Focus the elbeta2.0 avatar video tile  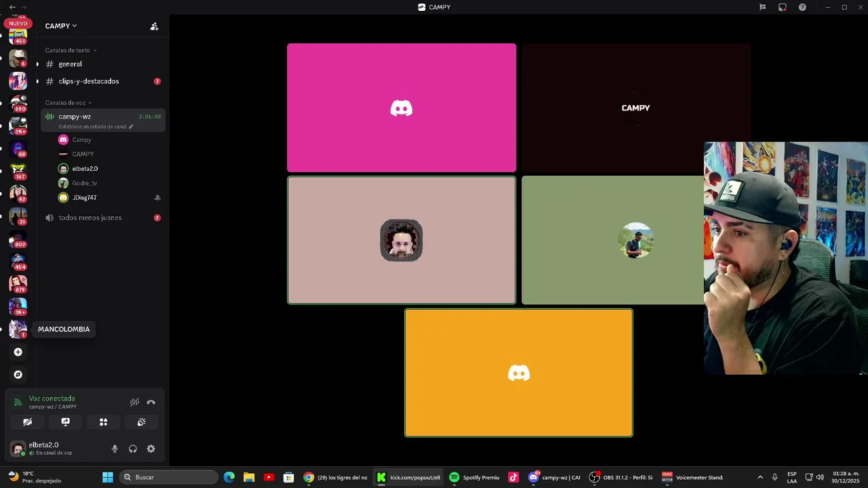(401, 240)
